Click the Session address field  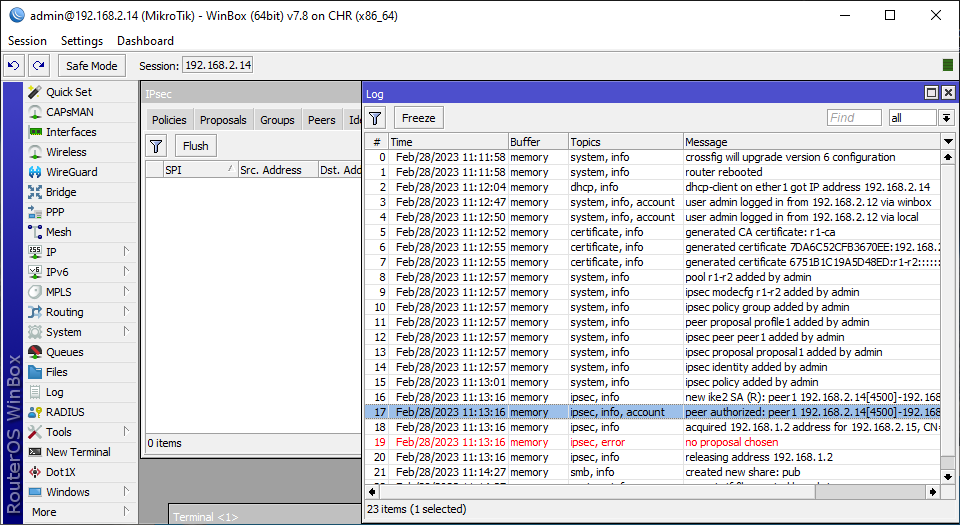[x=217, y=65]
